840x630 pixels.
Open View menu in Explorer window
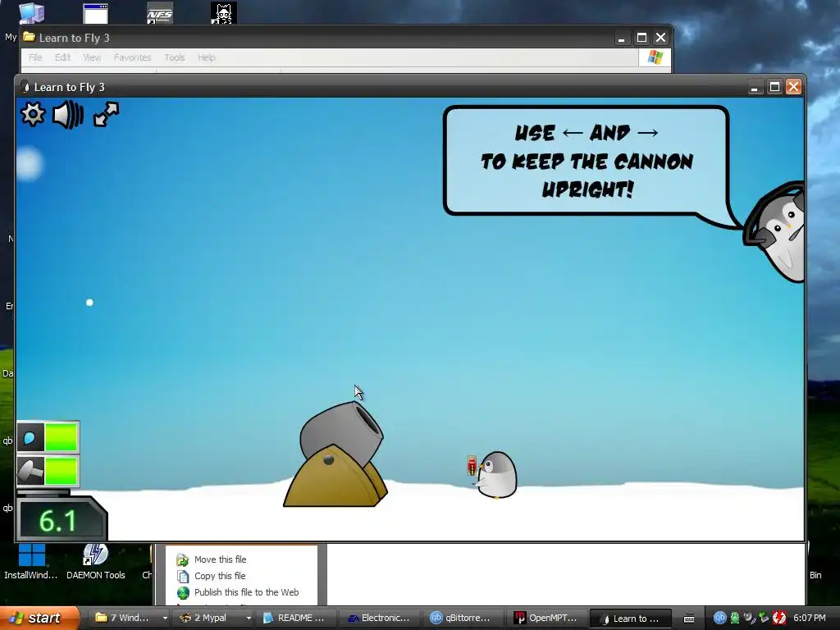click(92, 57)
